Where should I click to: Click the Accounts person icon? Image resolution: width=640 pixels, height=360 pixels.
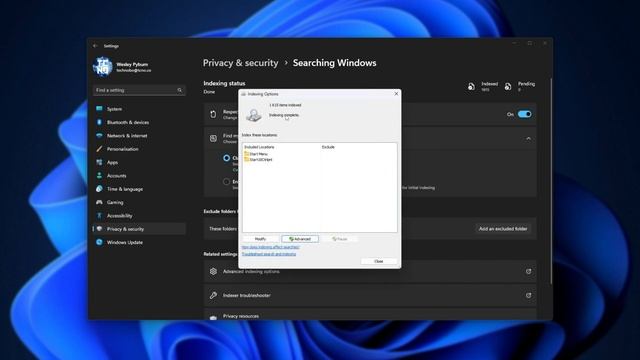click(x=99, y=176)
